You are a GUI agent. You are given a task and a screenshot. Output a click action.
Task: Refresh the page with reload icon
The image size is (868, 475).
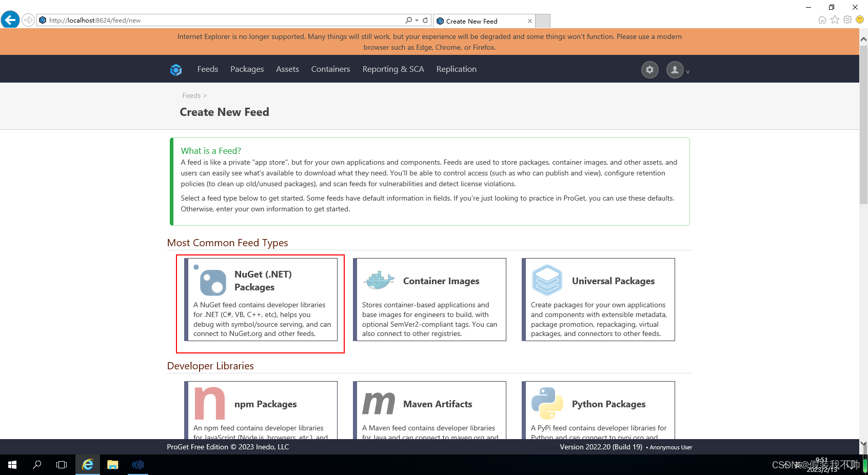(425, 20)
